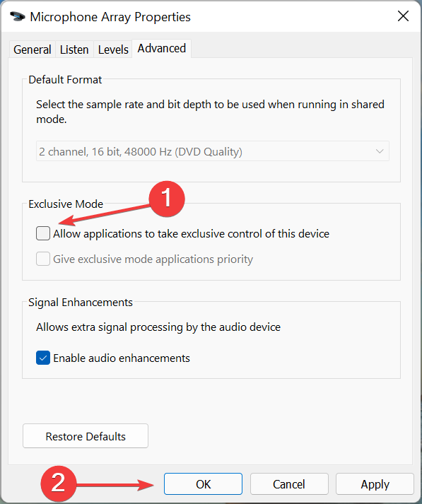This screenshot has width=422, height=504.
Task: Tick Give exclusive mode applications priority checkbox
Action: [x=43, y=259]
